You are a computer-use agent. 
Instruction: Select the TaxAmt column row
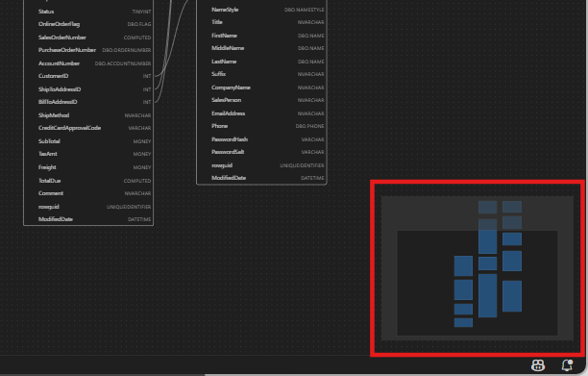(88, 154)
